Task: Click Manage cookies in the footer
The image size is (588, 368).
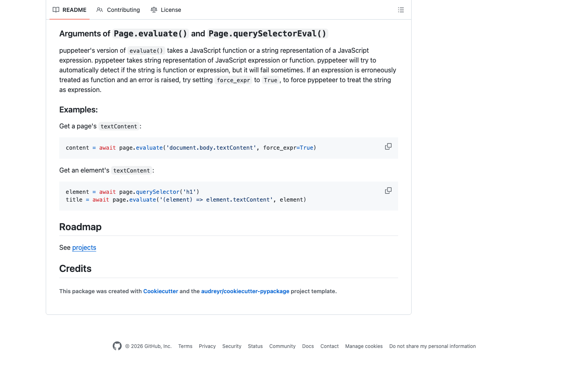Action: click(363, 346)
